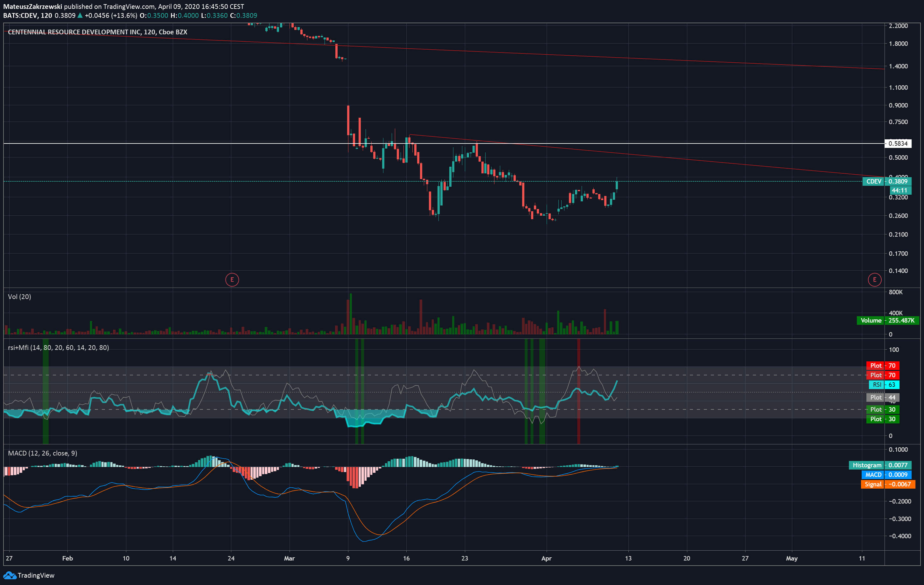
Task: Click the 'Mar' date label on time axis
Action: click(289, 559)
